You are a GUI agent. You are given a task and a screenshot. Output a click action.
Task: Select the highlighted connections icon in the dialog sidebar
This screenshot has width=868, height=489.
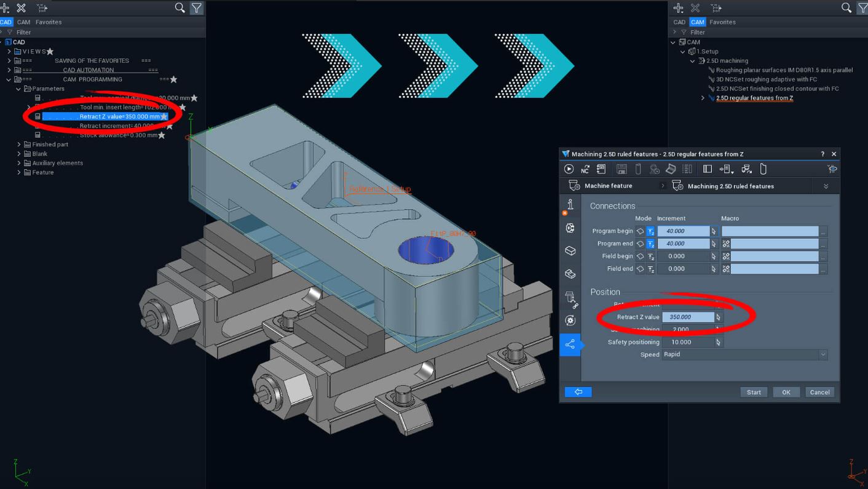click(x=570, y=344)
